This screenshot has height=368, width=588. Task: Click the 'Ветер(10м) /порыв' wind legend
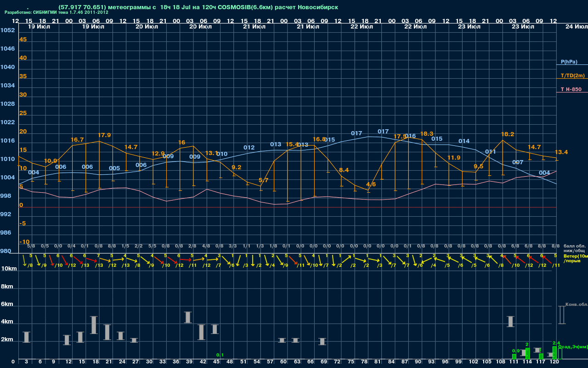[576, 258]
